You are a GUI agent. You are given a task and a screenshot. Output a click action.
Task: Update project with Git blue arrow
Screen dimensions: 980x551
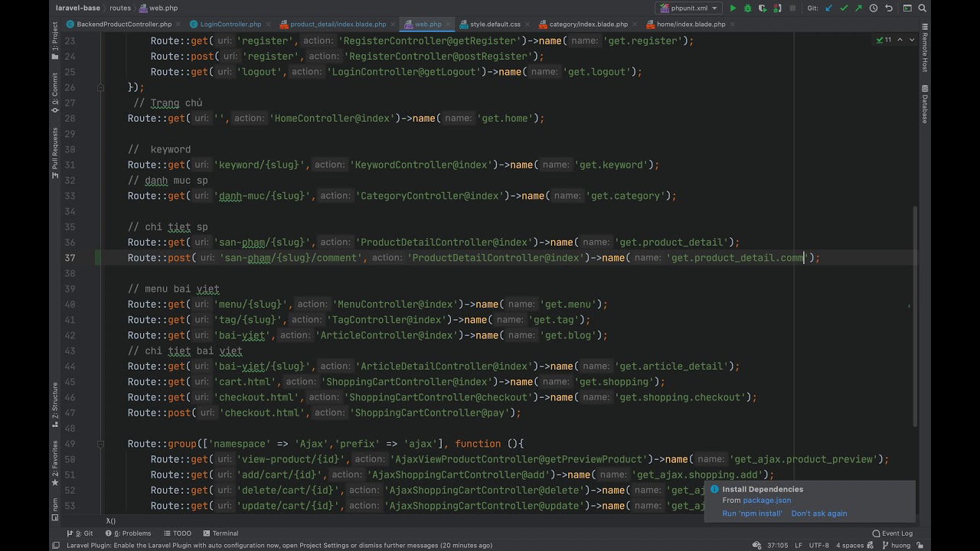click(828, 8)
